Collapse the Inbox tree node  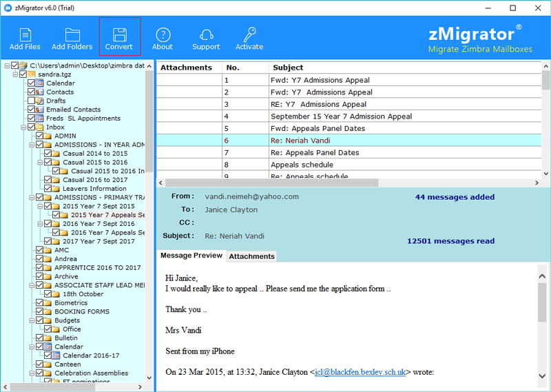point(23,127)
